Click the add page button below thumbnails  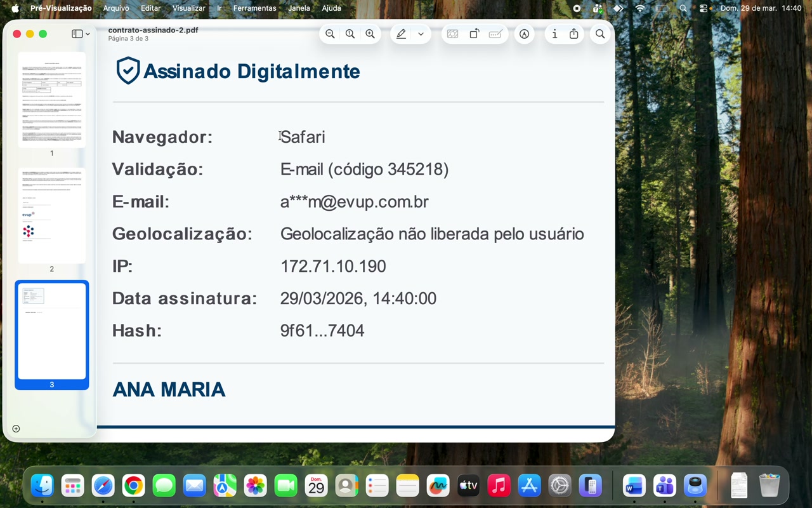coord(16,429)
